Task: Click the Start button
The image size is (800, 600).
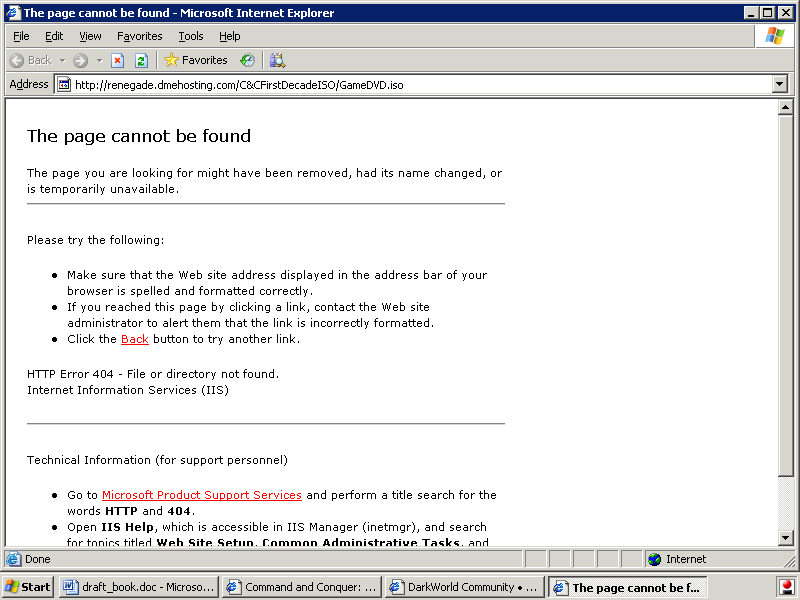Action: click(x=28, y=587)
